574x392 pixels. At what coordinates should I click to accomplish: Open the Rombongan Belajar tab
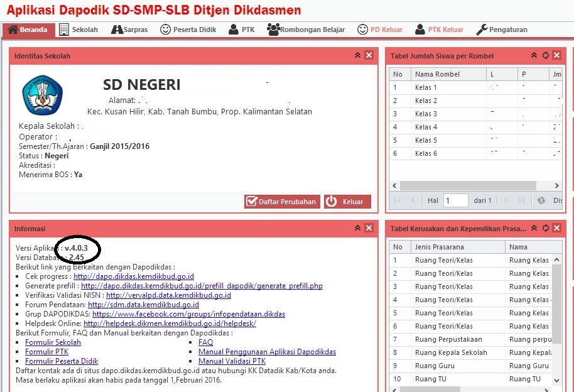(306, 30)
